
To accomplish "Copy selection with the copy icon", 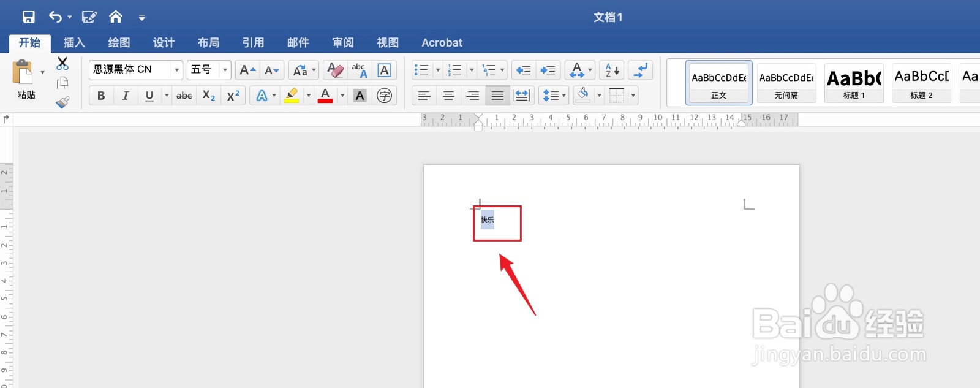I will click(x=62, y=83).
